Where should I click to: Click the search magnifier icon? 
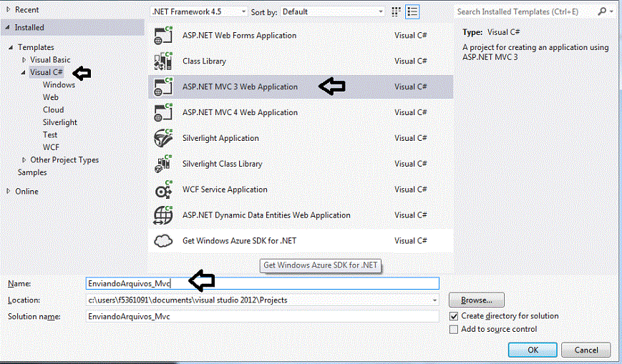[602, 12]
